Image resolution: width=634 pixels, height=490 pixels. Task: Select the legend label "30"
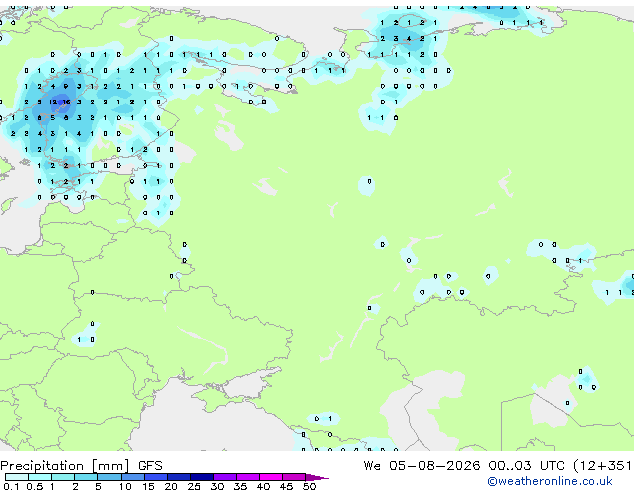click(x=217, y=486)
